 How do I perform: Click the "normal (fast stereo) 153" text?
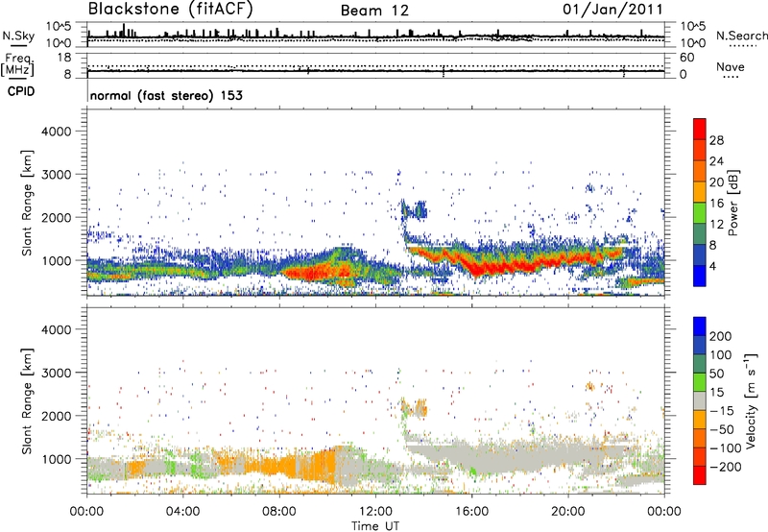(166, 95)
